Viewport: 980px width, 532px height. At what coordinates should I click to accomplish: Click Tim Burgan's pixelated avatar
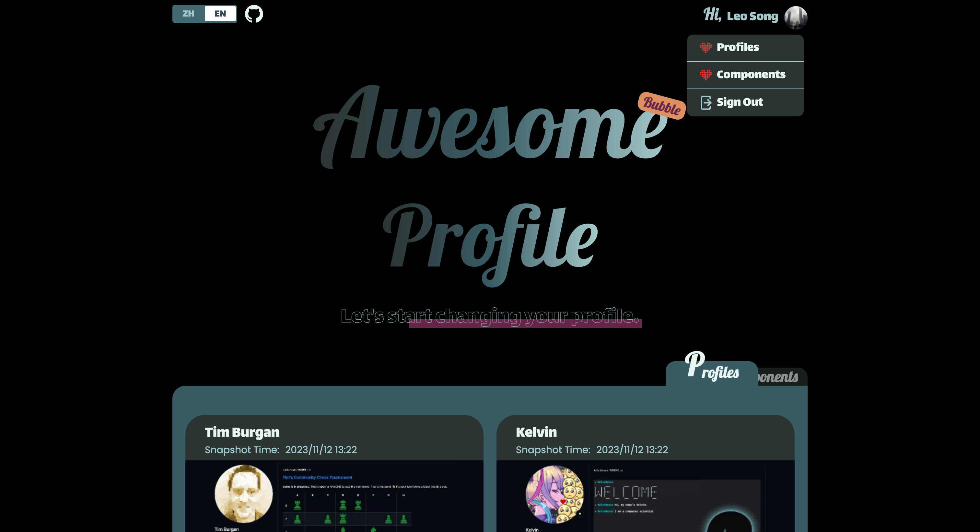pos(243,493)
